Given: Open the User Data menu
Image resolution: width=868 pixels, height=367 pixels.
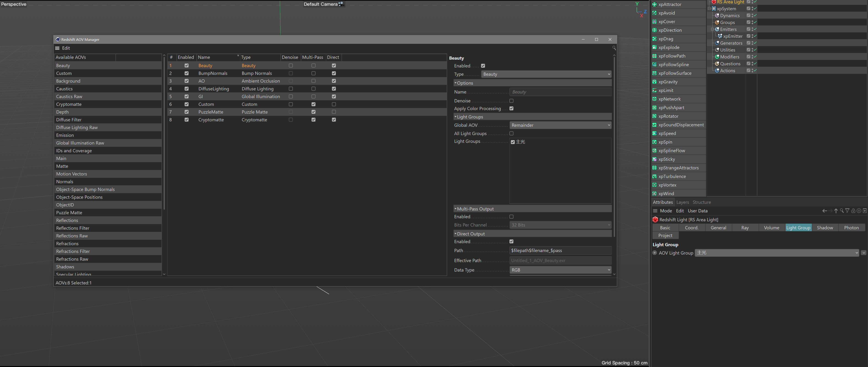Looking at the screenshot, I should click(698, 211).
